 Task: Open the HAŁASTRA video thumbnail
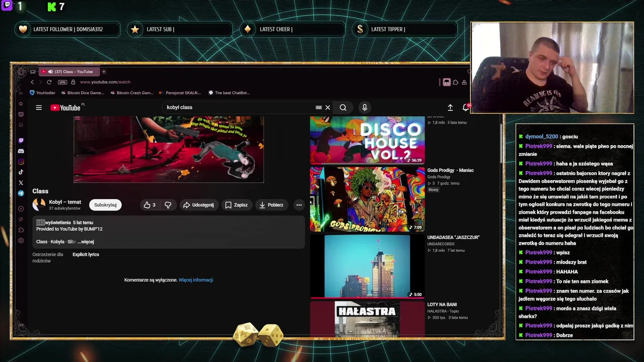(x=367, y=319)
